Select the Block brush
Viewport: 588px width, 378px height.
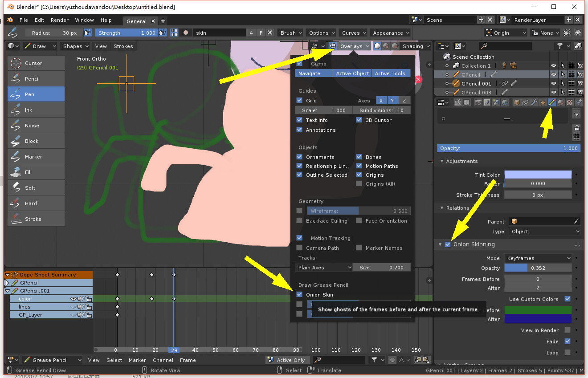(x=36, y=141)
